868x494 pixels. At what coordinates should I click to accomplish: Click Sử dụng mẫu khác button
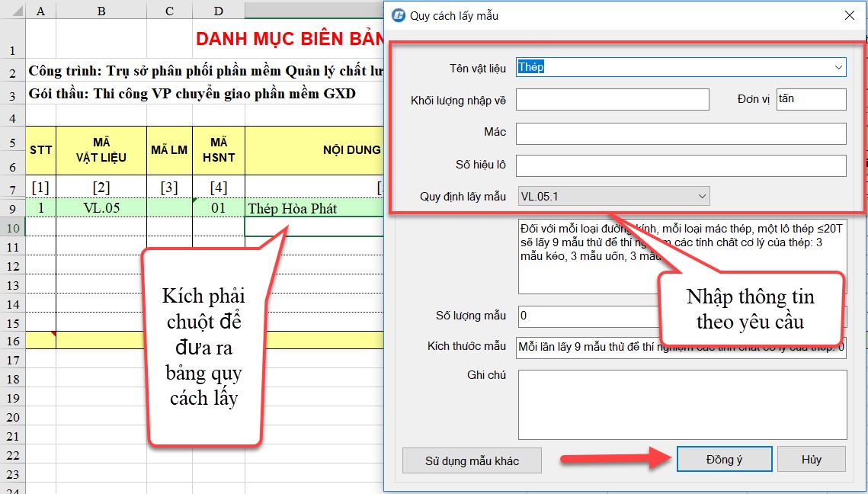point(472,460)
